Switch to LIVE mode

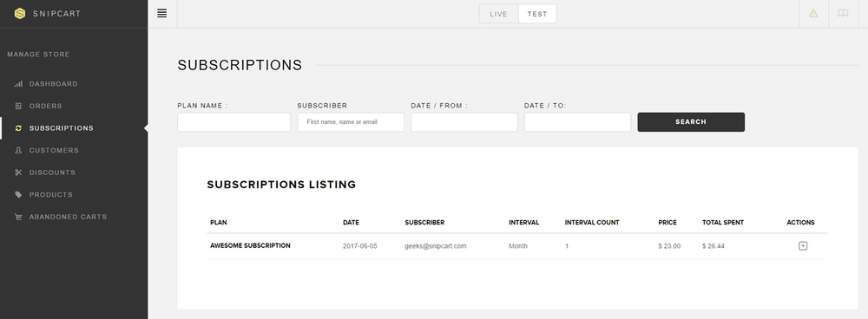point(498,14)
